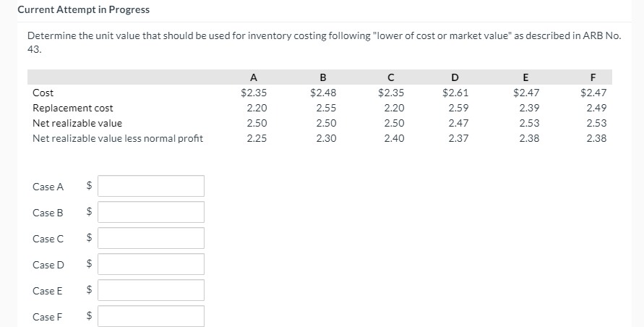Select the "Replacement cost" row label
Screen dimensions: 644x327
tap(73, 108)
